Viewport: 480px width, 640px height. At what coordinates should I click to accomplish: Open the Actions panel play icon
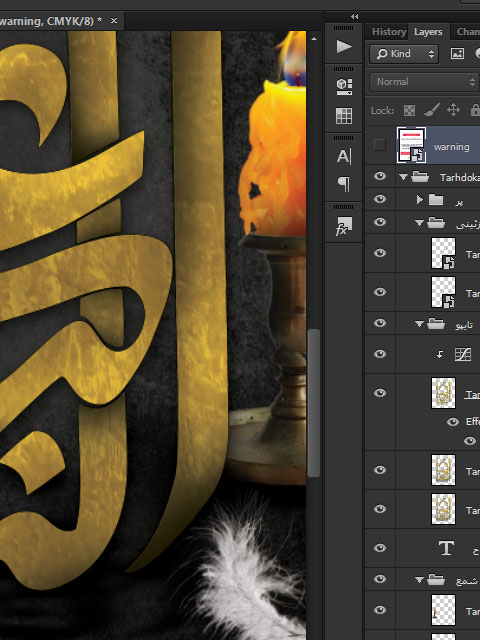344,46
